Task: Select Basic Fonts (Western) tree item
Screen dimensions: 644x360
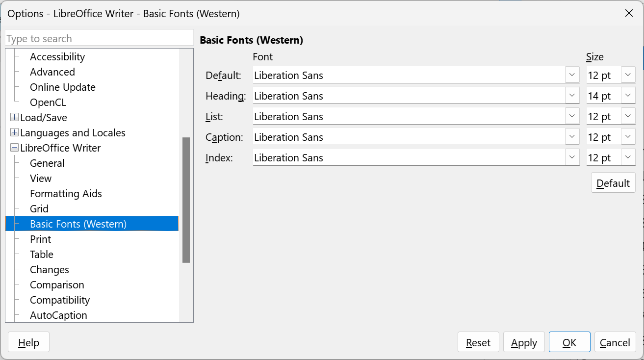Action: pos(92,224)
